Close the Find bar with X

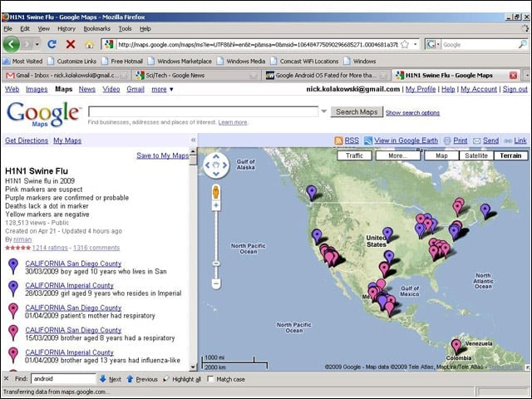click(x=6, y=379)
